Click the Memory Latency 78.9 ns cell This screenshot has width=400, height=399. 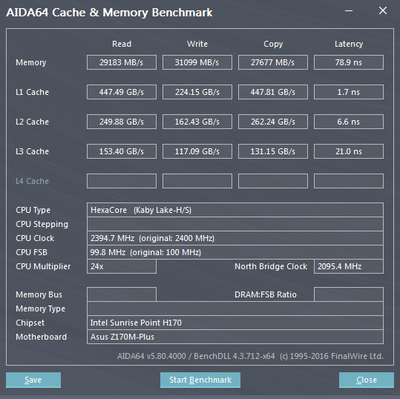click(349, 62)
